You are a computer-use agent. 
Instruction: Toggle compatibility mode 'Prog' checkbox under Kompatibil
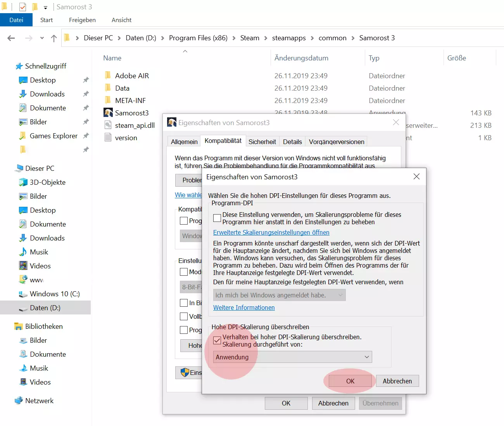coord(184,221)
